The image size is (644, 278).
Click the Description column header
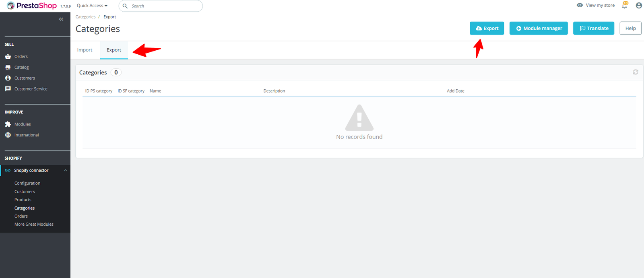pos(274,91)
